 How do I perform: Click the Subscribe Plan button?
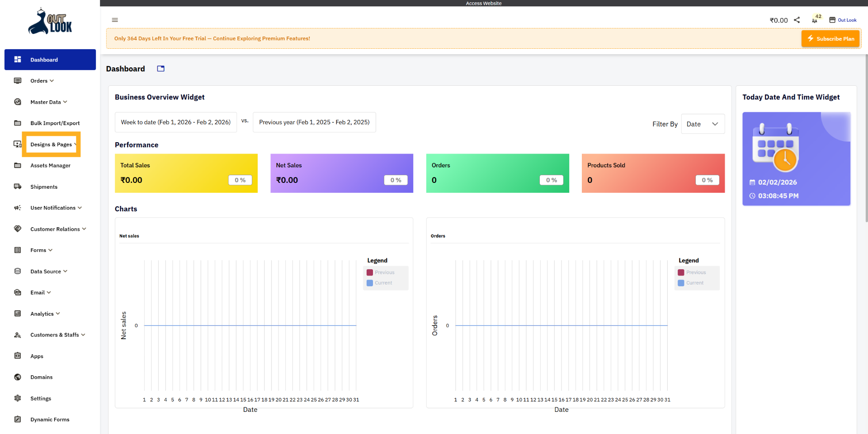point(830,39)
